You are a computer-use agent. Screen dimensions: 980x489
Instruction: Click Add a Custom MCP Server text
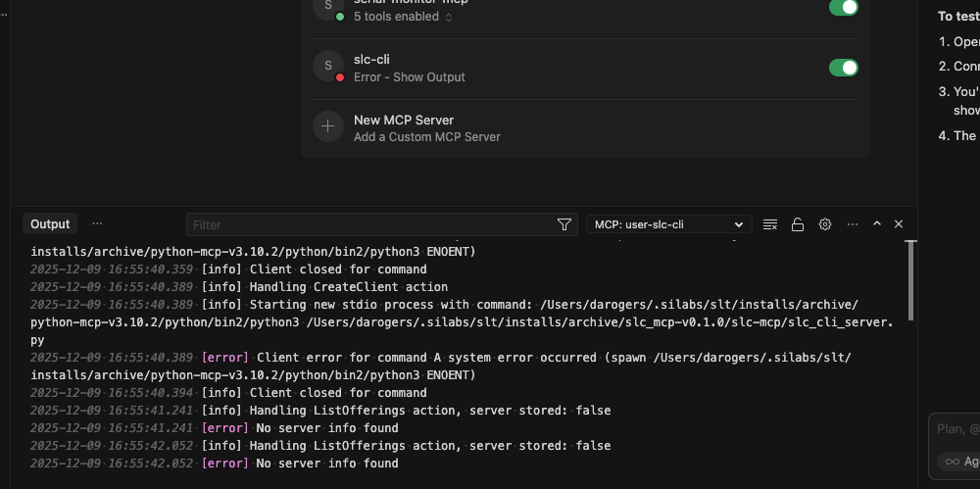[x=427, y=137]
